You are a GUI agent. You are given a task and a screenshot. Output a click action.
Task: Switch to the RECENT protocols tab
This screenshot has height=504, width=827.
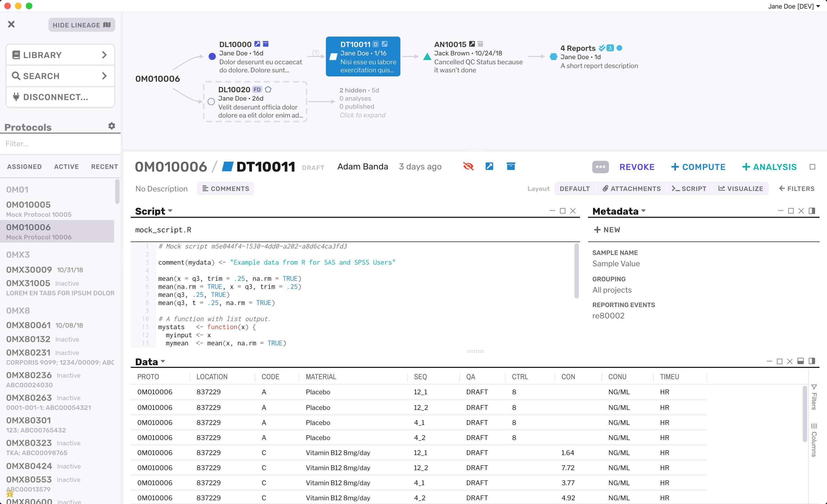point(104,167)
